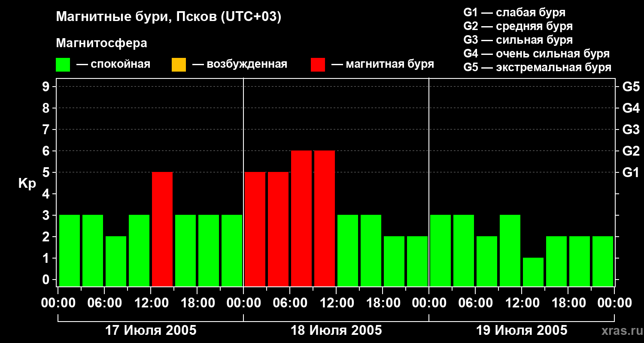Click the 18 July 21:00–24:00 green bar
Viewport: 644px width, 343px height.
(417, 261)
